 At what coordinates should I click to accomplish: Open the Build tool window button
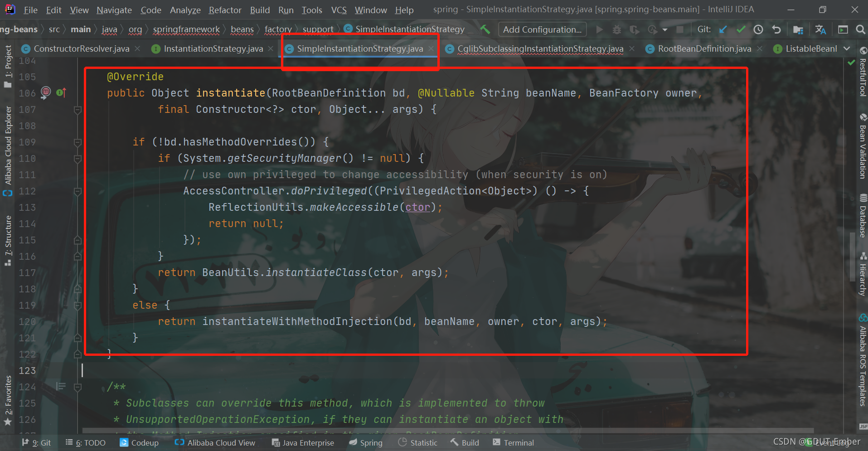pyautogui.click(x=465, y=443)
